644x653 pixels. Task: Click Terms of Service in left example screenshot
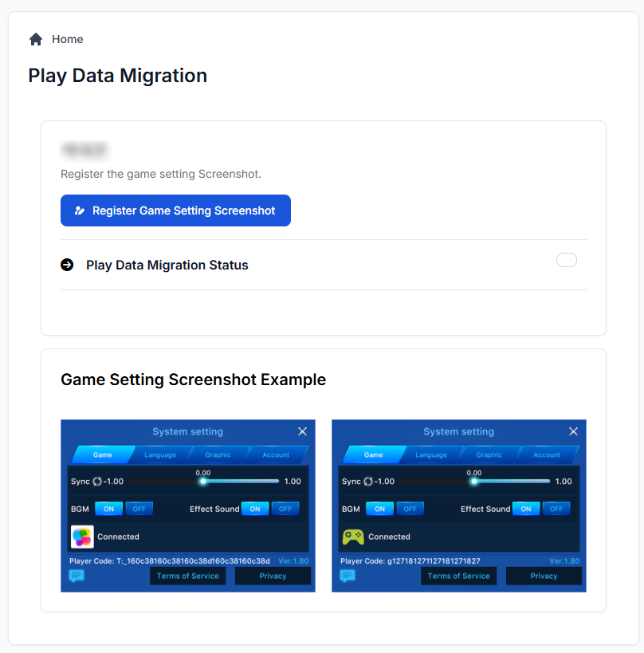(x=188, y=576)
